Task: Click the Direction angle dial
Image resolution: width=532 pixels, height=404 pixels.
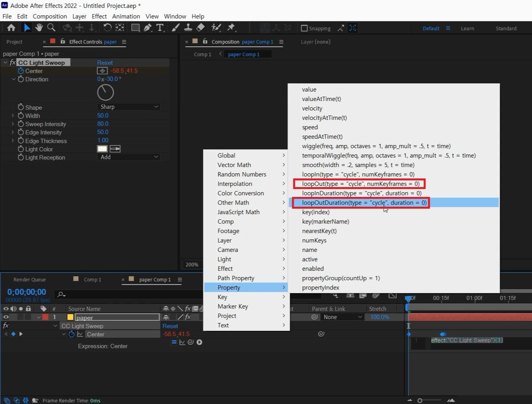Action: (105, 92)
